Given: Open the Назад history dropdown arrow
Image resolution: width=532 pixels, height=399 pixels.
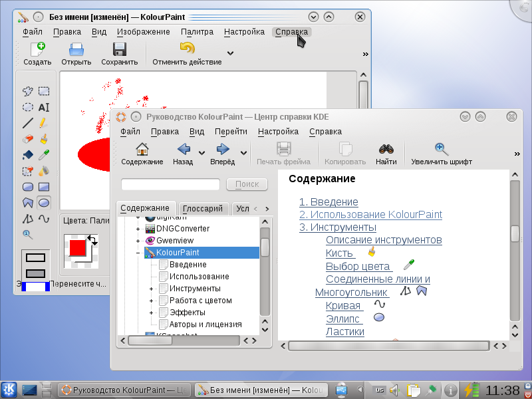Looking at the screenshot, I should (x=201, y=153).
